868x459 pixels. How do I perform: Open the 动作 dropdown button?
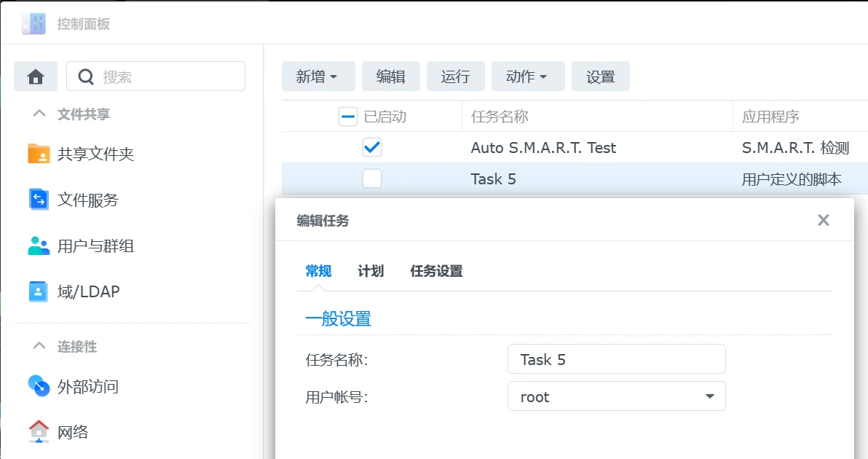[x=527, y=76]
